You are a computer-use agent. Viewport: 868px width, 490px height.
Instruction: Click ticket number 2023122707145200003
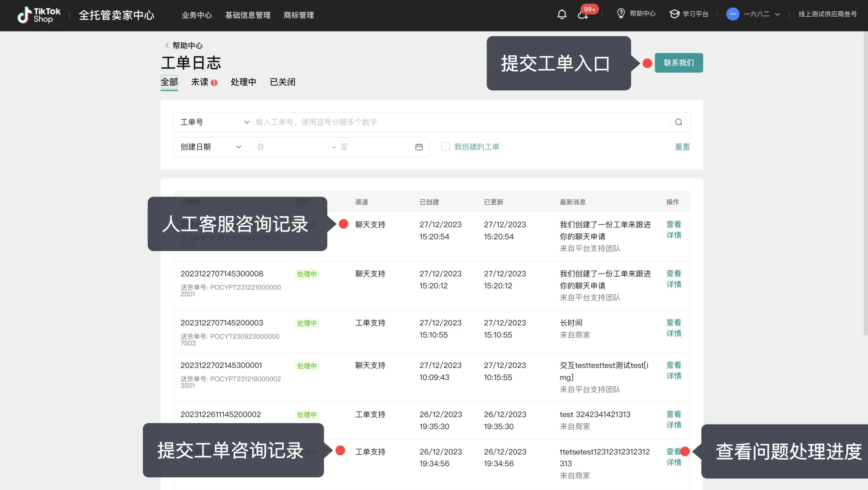(222, 323)
